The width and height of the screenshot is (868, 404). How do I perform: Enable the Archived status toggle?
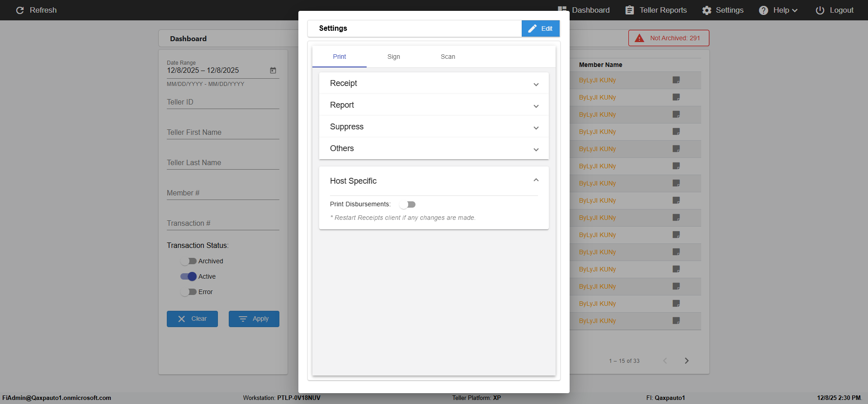189,261
